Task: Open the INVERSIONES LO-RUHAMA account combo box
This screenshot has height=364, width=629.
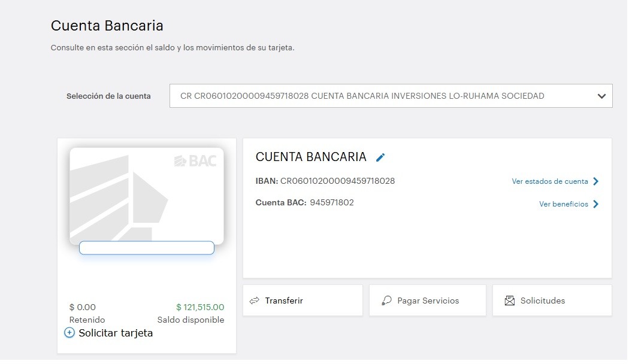Action: click(383, 96)
